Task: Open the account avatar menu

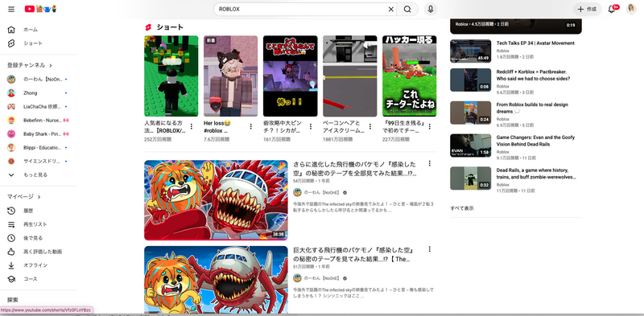Action: coord(631,9)
